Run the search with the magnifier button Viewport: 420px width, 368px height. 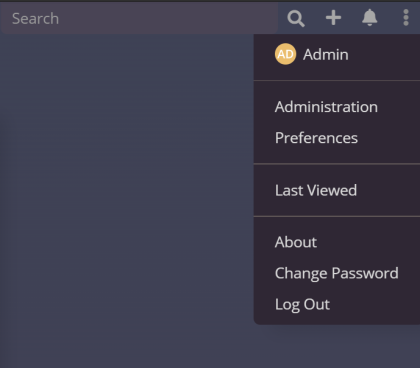pos(296,18)
